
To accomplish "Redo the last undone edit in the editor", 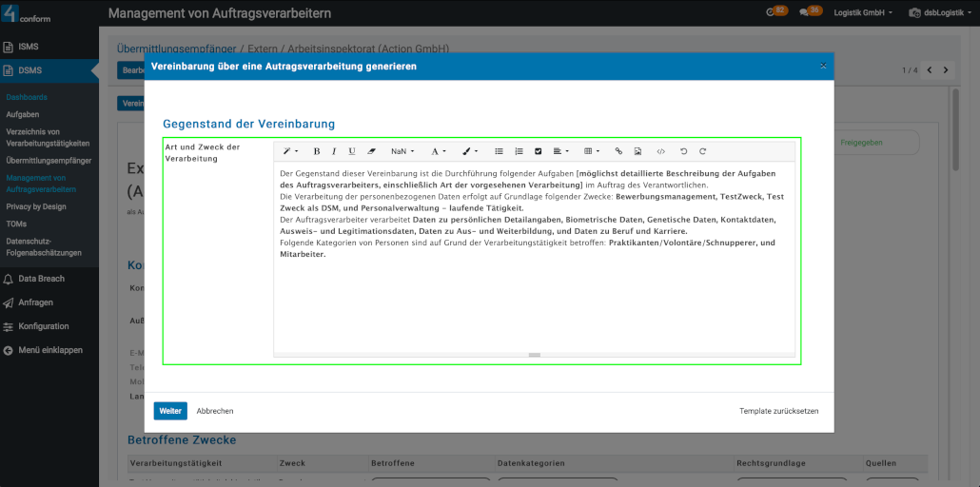I will 703,151.
